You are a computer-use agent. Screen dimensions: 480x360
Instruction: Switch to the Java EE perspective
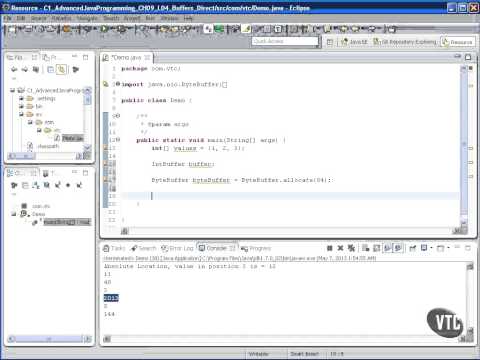354,42
